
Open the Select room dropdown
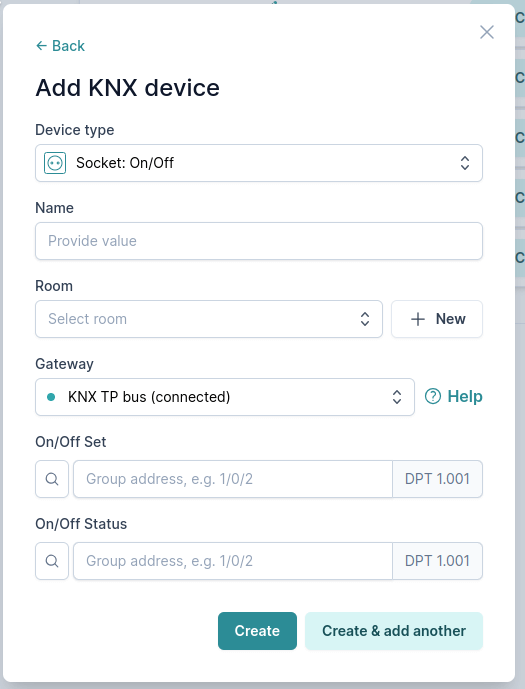[209, 319]
